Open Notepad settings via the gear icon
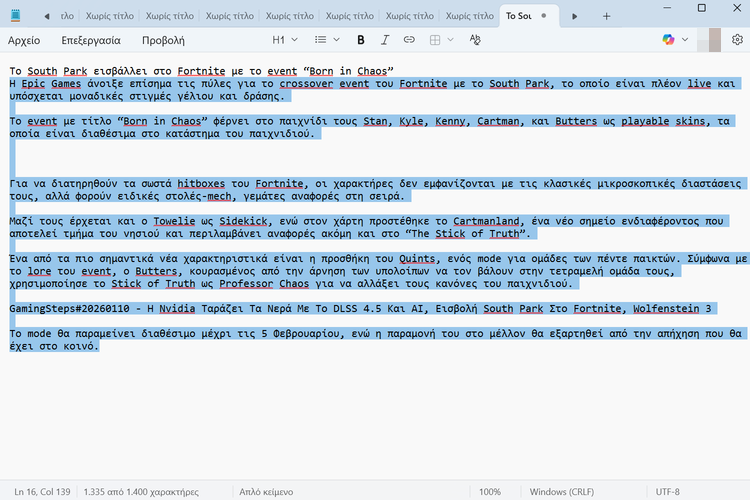 coord(738,40)
